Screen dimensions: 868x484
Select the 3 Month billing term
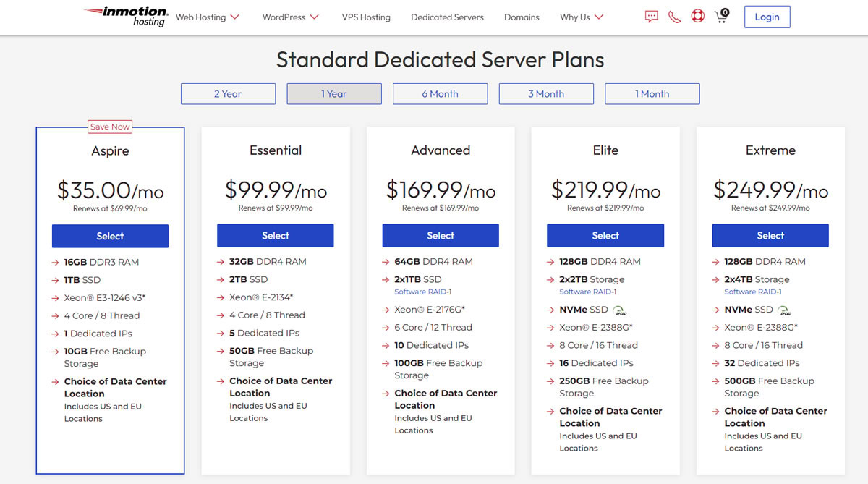coord(546,94)
